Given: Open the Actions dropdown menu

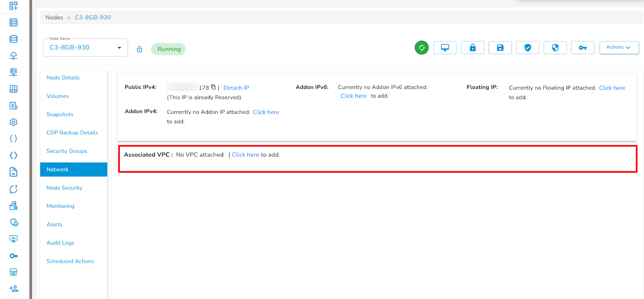Looking at the screenshot, I should tap(619, 47).
